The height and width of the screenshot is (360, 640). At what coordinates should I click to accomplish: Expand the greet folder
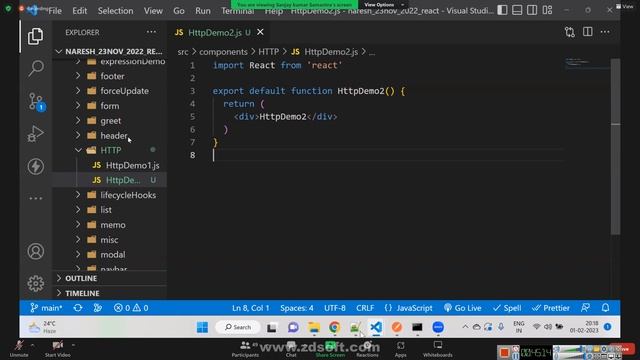109,121
